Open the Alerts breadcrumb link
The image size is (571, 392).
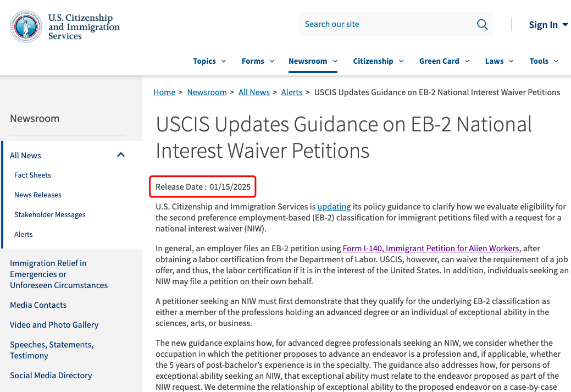(292, 92)
